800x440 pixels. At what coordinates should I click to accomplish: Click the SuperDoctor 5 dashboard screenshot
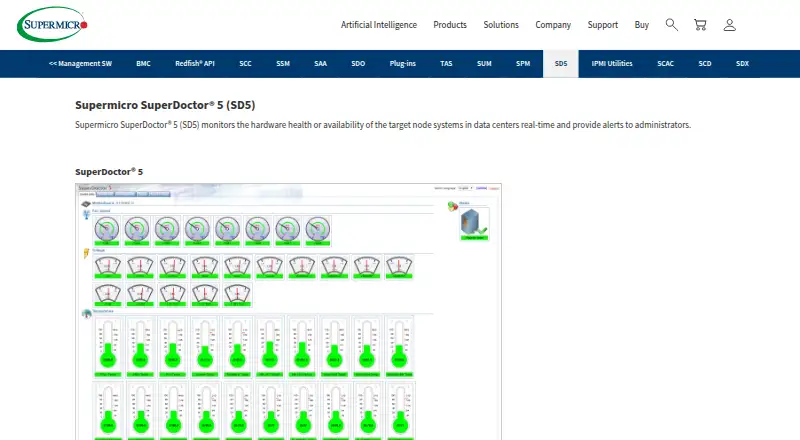(x=288, y=311)
